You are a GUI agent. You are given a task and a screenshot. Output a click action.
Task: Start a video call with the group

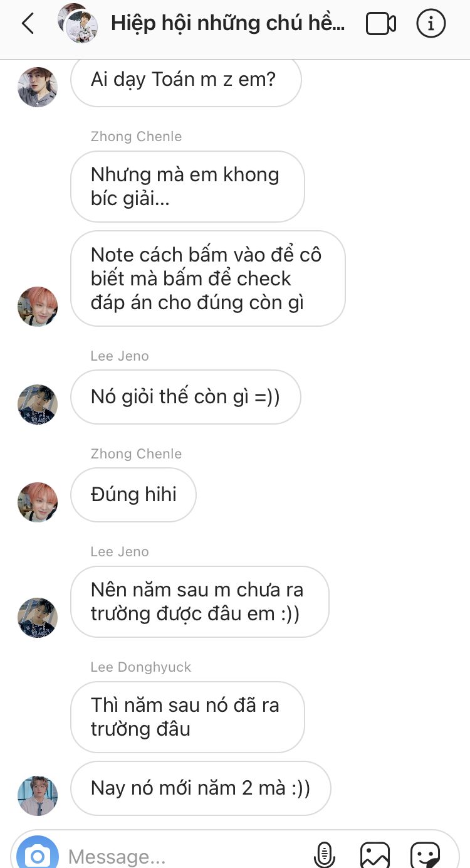tap(381, 24)
